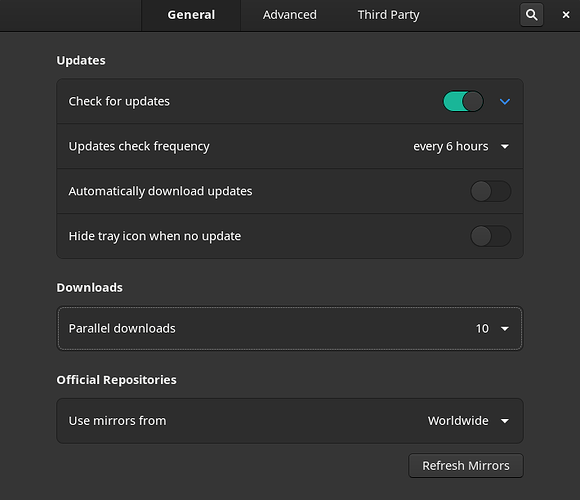The width and height of the screenshot is (580, 500).
Task: Click the Downloads section heading
Action: click(90, 287)
